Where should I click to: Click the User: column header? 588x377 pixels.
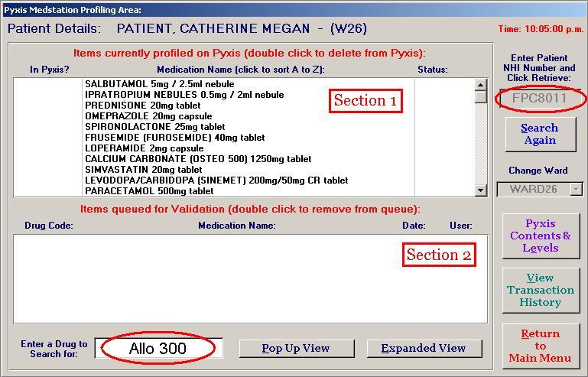point(461,226)
